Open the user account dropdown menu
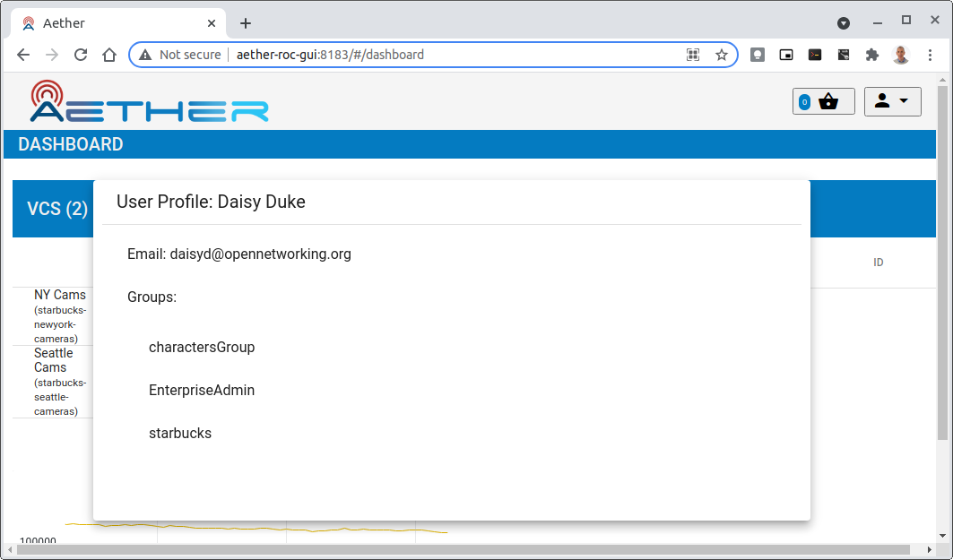 click(892, 102)
